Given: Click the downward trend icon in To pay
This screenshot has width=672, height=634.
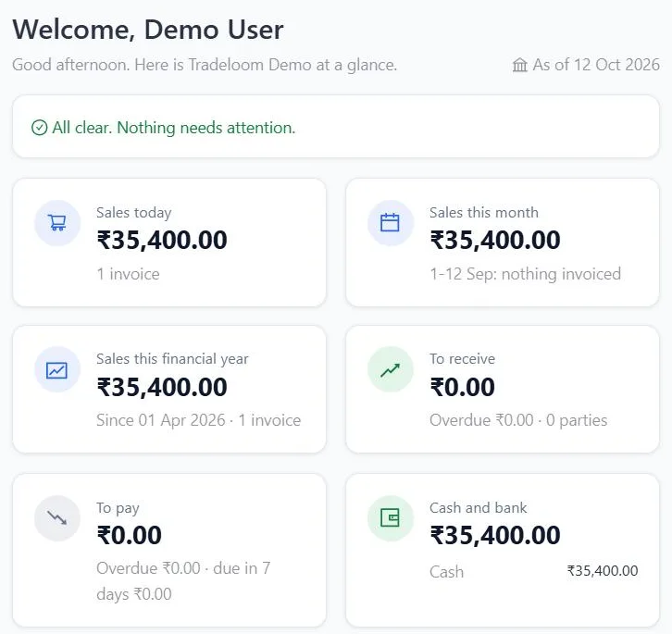Looking at the screenshot, I should (x=57, y=517).
